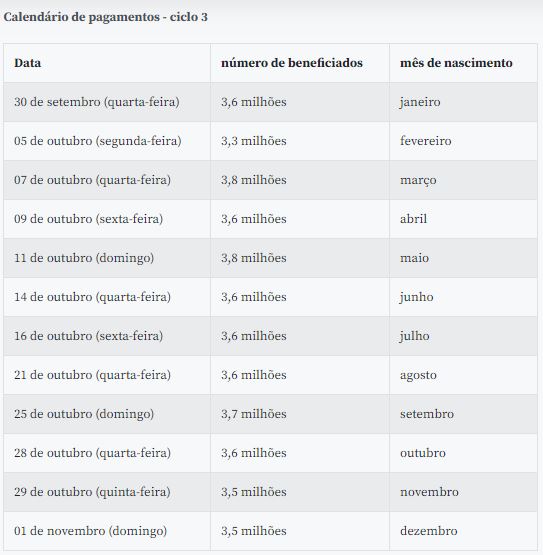
Task: Click the 'dezembro' birth month cell
Action: pos(463,531)
